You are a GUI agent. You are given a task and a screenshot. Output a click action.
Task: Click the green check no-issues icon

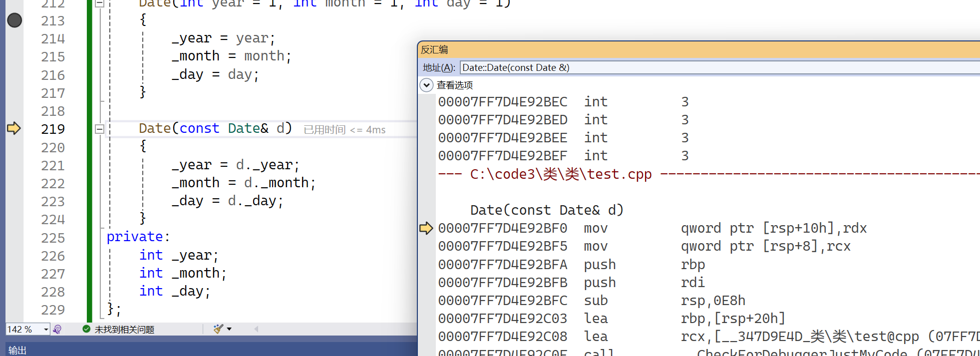[86, 329]
